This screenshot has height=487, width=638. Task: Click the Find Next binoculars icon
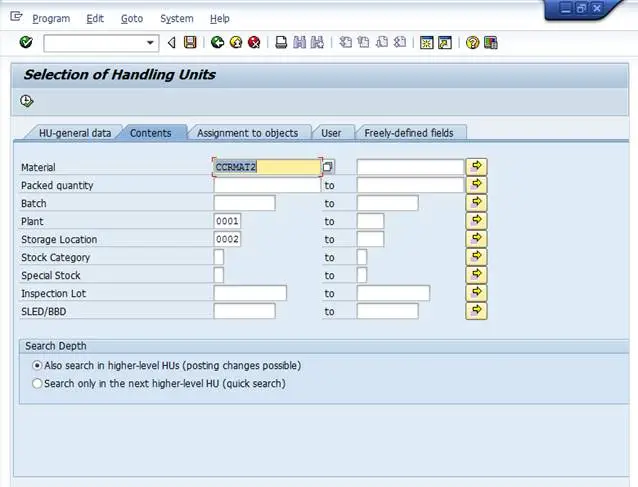(x=317, y=42)
